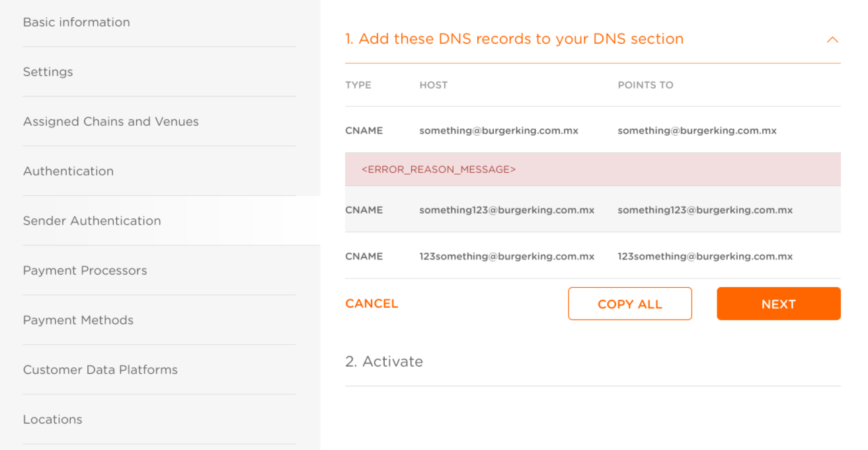
Task: Open Payment Processors section
Action: pyautogui.click(x=85, y=270)
